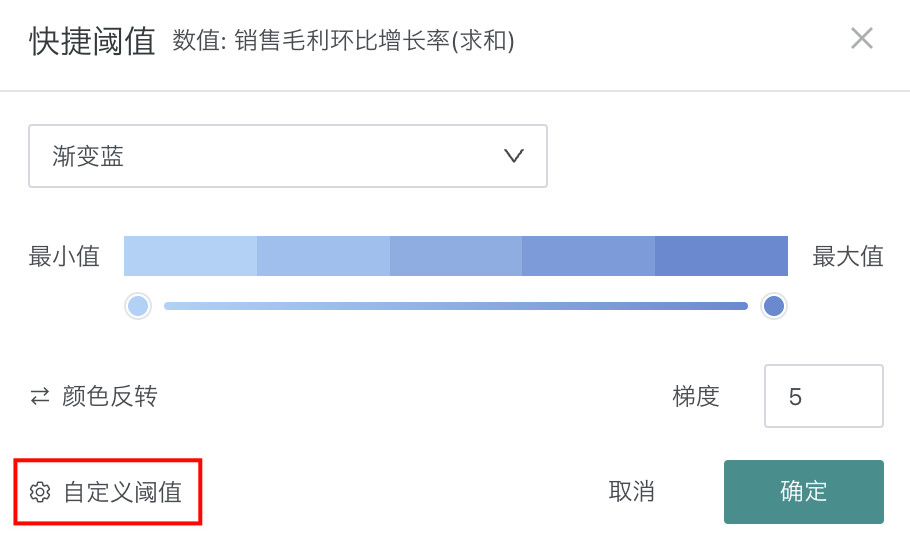Click the 最大值 label
Screen dimensions: 910x548
coord(848,257)
